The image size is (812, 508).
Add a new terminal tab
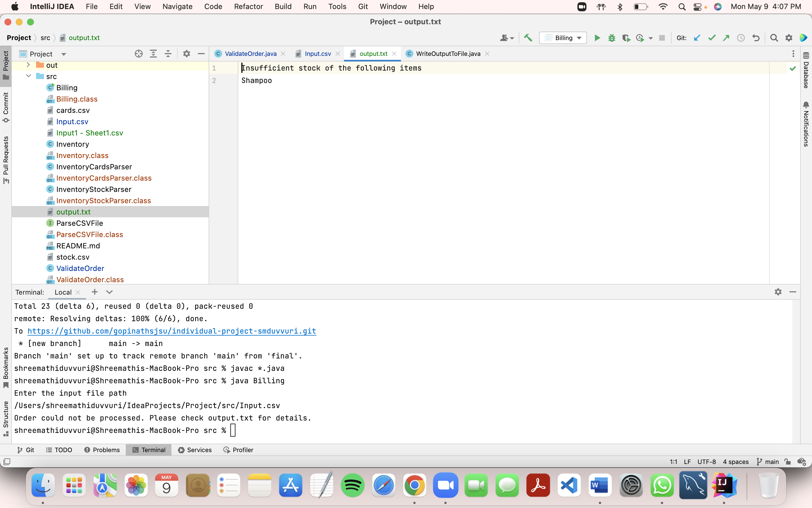(x=95, y=292)
